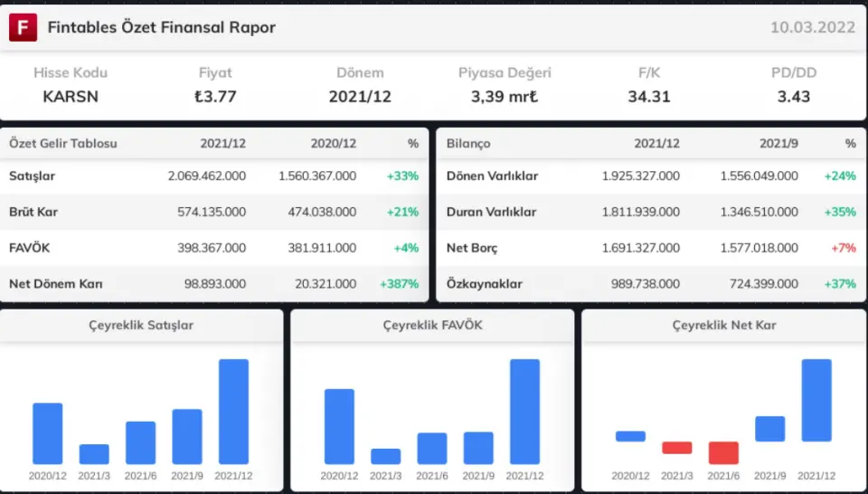Click the ₺3.77 price value
This screenshot has width=868, height=494.
215,96
